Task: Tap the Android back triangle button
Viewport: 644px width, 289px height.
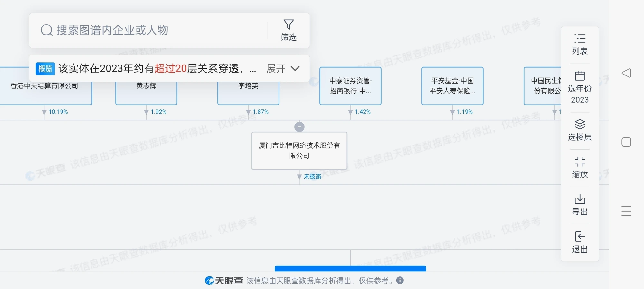Action: 626,73
